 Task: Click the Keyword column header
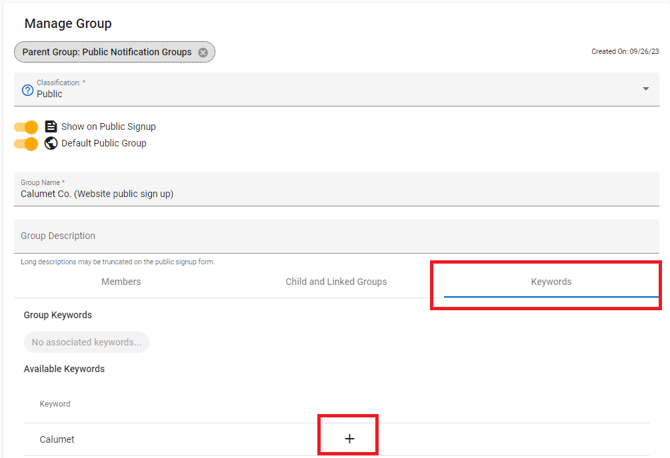55,404
